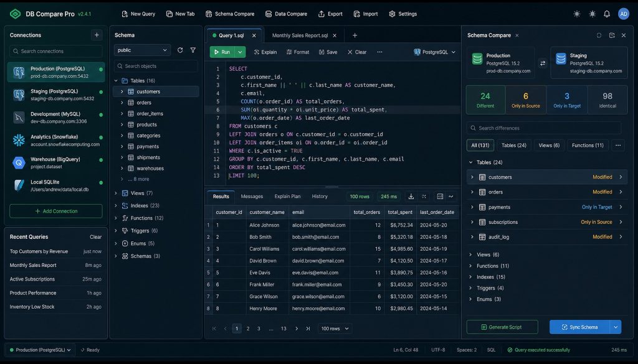
Task: Go to results page 2
Action: point(248,329)
